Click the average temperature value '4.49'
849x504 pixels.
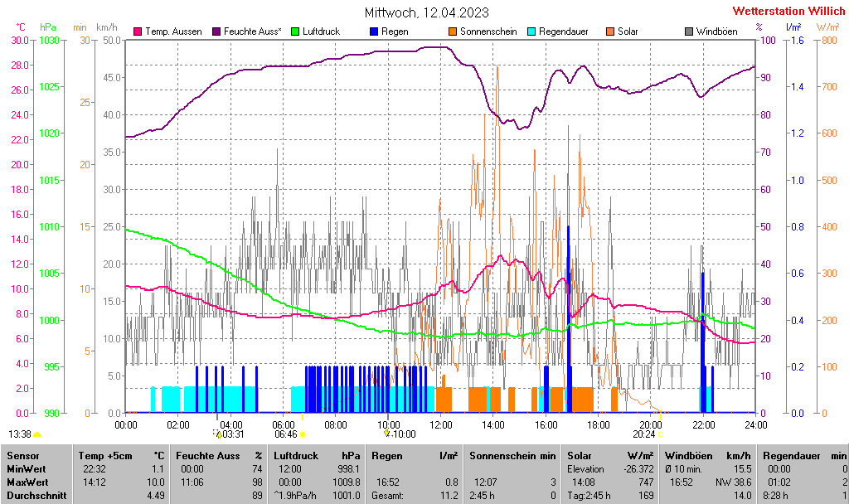coord(155,495)
